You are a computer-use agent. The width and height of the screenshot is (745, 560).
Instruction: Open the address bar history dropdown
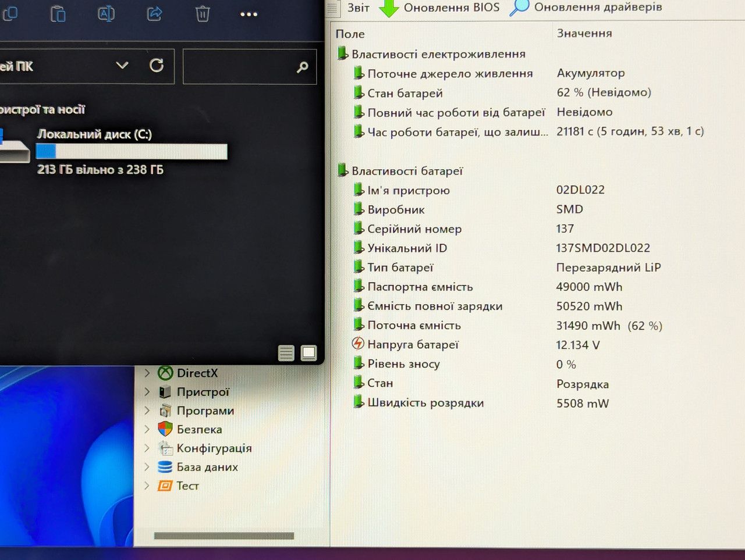(x=122, y=66)
